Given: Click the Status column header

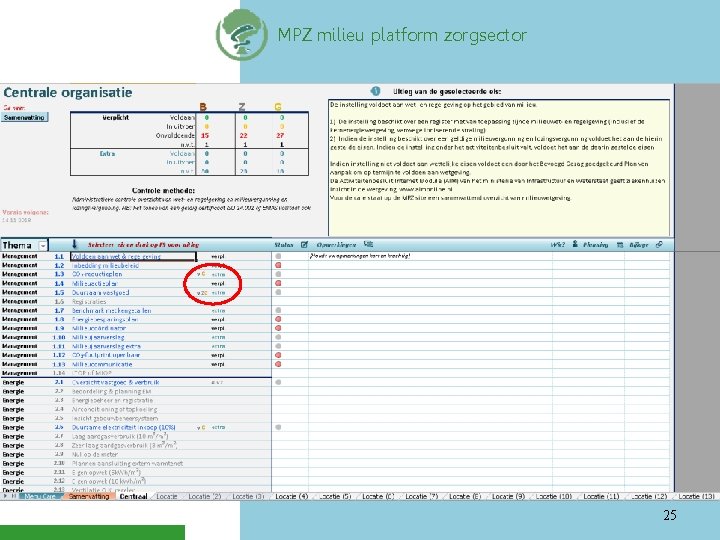Looking at the screenshot, I should coord(284,245).
